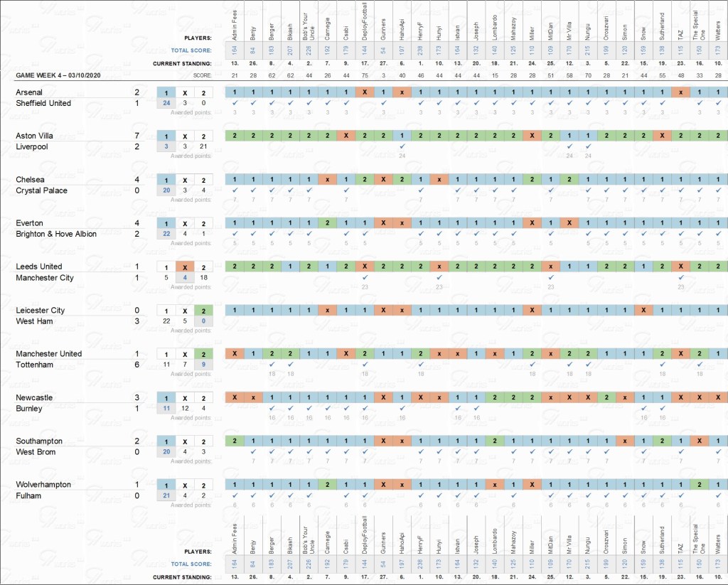Click Admin Fees' checkmark for the Arsenal match
728x585 pixels.
click(x=234, y=103)
